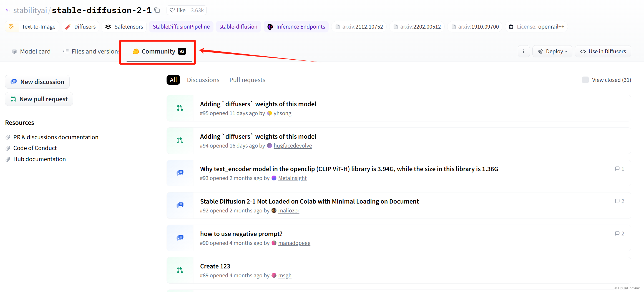Screen dimensions: 644x292
Task: Click the discussion icon of #90
Action: pyautogui.click(x=180, y=238)
